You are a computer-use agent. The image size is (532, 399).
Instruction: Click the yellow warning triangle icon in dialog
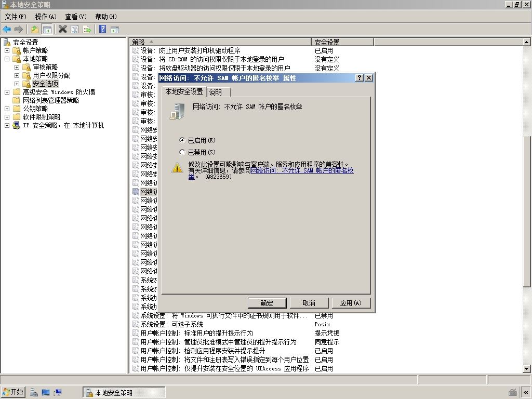click(x=177, y=168)
